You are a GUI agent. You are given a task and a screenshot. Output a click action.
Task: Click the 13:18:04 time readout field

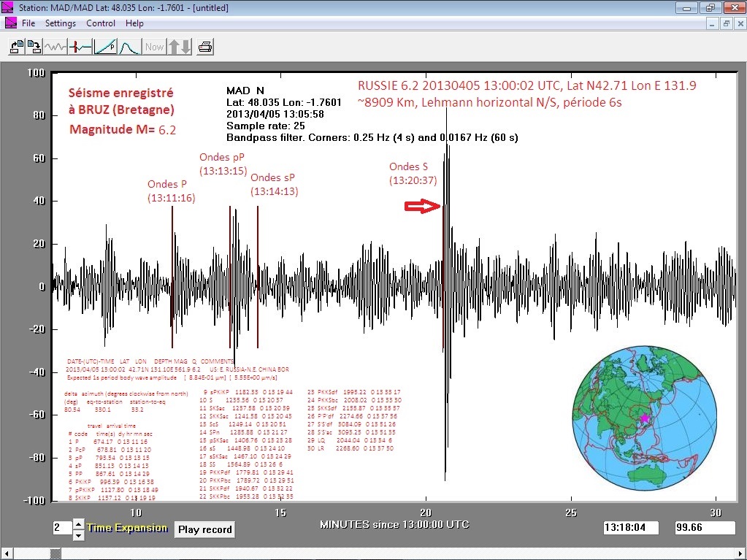[x=631, y=527]
